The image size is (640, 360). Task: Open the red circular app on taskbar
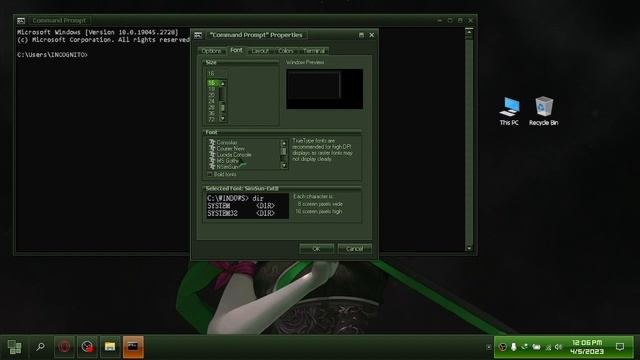tap(64, 347)
